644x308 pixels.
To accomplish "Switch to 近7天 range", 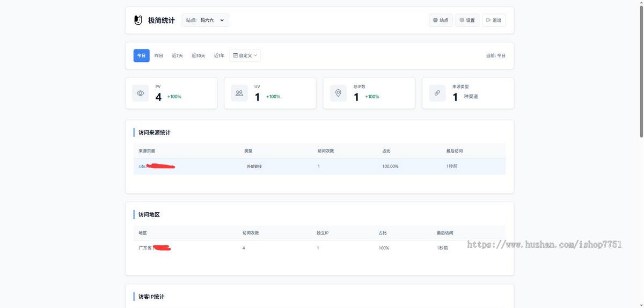I will [x=177, y=55].
